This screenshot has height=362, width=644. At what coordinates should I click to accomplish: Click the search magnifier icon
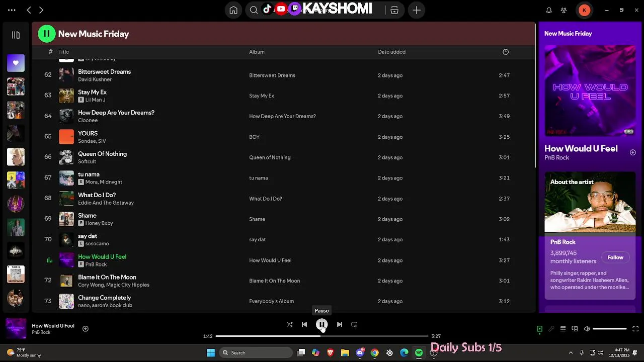click(x=254, y=10)
